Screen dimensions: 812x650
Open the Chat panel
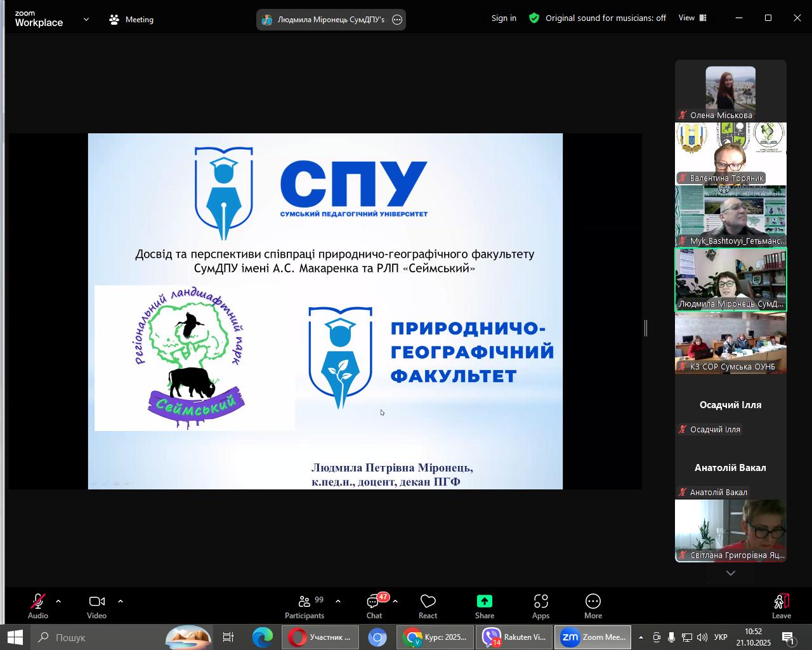pyautogui.click(x=374, y=606)
